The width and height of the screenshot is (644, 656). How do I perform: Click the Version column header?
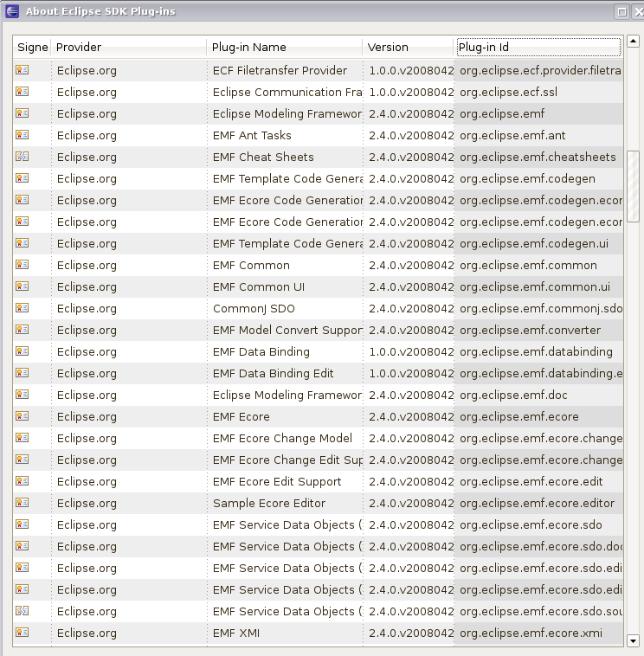409,47
